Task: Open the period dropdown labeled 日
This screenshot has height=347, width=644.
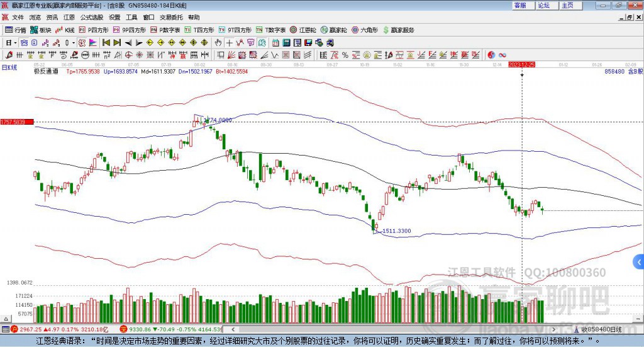Action: click(x=11, y=43)
